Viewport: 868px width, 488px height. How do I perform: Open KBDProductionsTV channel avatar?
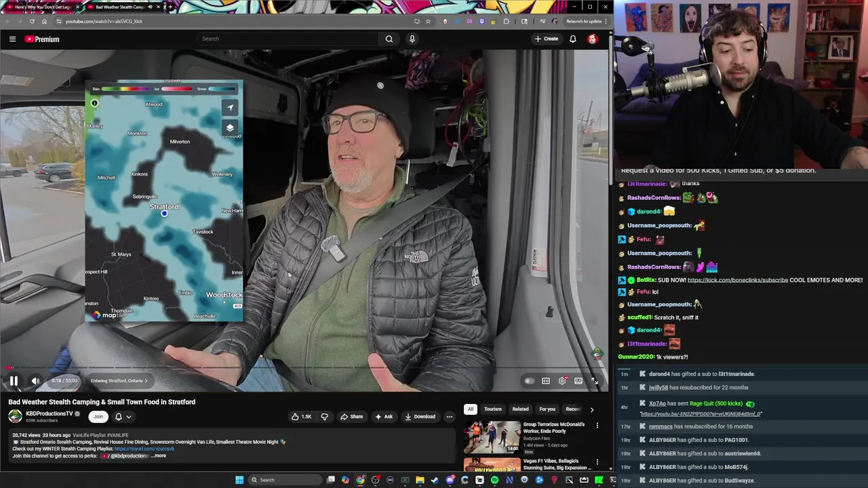pyautogui.click(x=15, y=417)
